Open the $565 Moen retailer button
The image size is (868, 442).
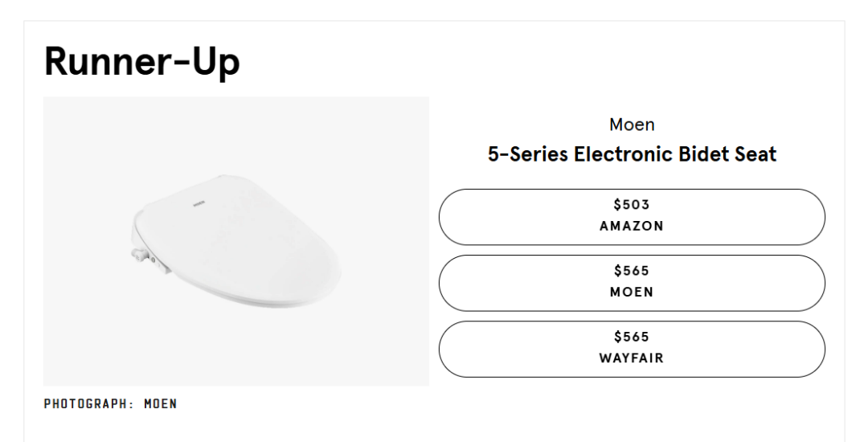[632, 283]
